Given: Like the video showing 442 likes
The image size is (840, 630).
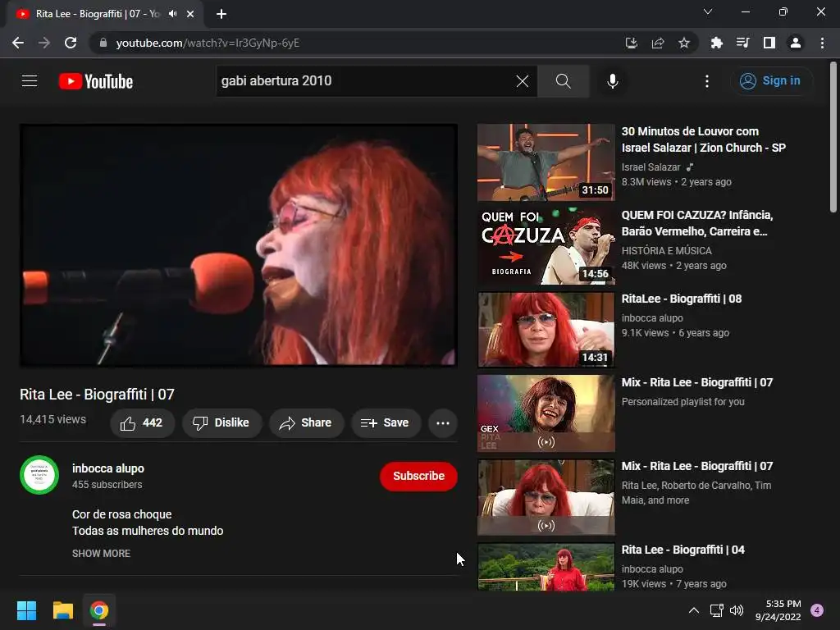Looking at the screenshot, I should [x=142, y=423].
